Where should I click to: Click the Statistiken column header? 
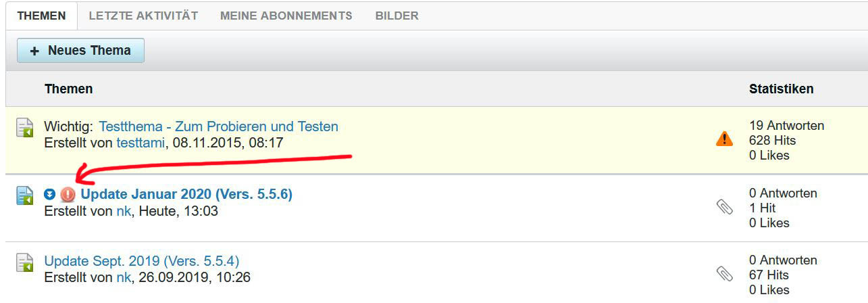coord(781,89)
